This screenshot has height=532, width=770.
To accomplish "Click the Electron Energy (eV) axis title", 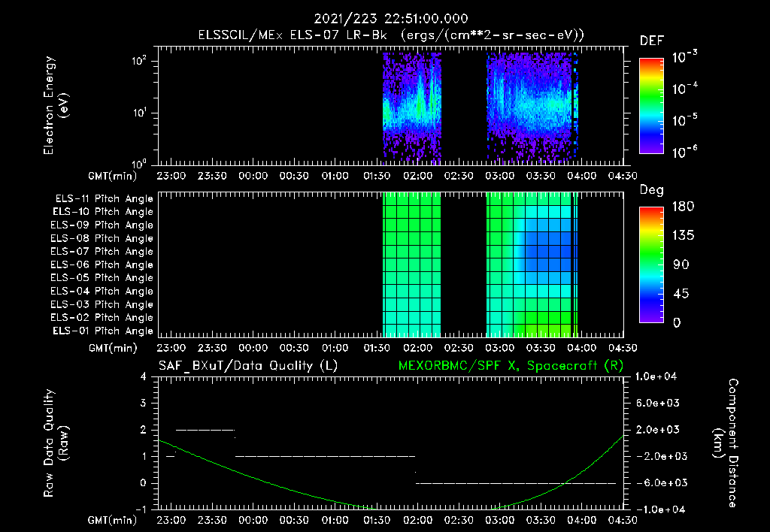I will [x=56, y=105].
